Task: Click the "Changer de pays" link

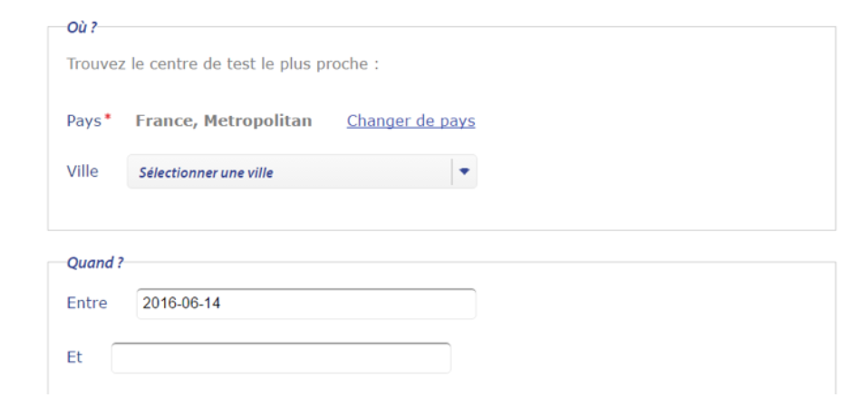Action: click(410, 121)
